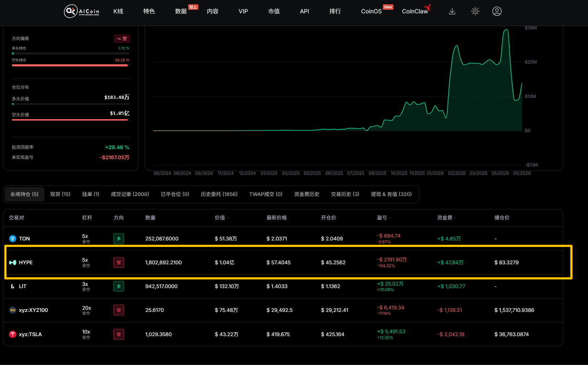Click the HYPE trading pair name
This screenshot has width=588, height=365.
tap(26, 262)
